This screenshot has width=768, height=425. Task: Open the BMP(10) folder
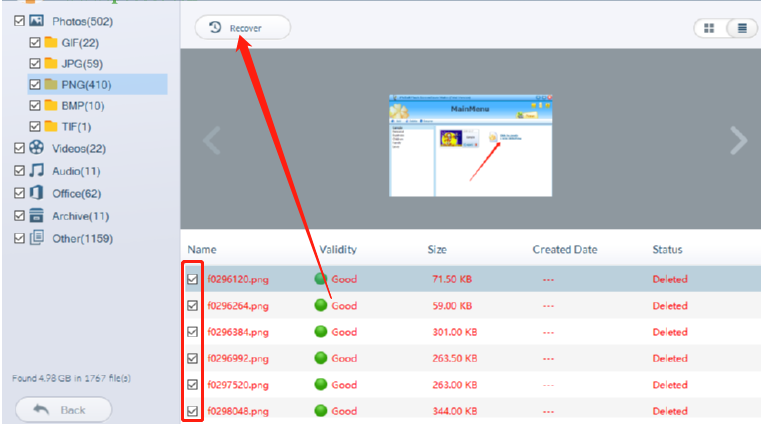pyautogui.click(x=83, y=106)
